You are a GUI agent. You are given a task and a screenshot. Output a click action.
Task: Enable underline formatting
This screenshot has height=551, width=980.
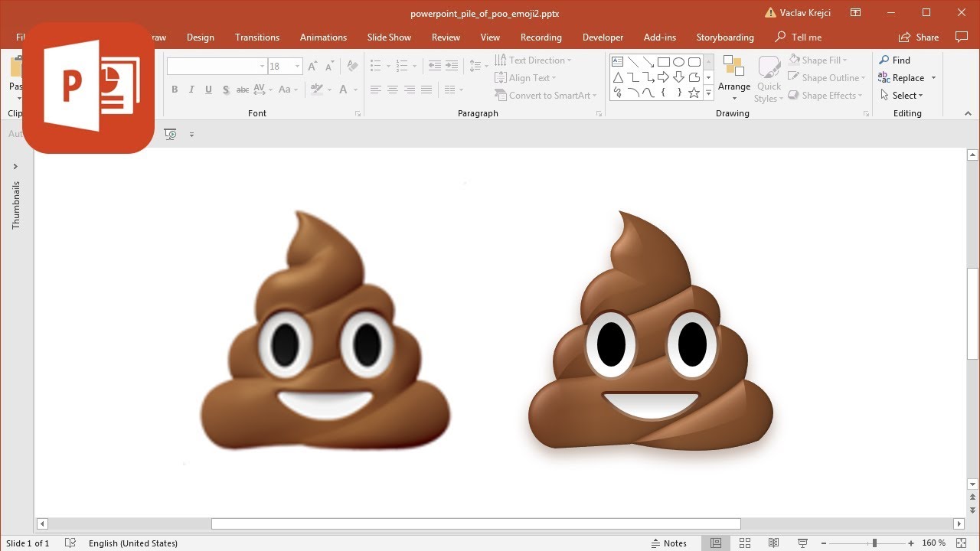[208, 89]
